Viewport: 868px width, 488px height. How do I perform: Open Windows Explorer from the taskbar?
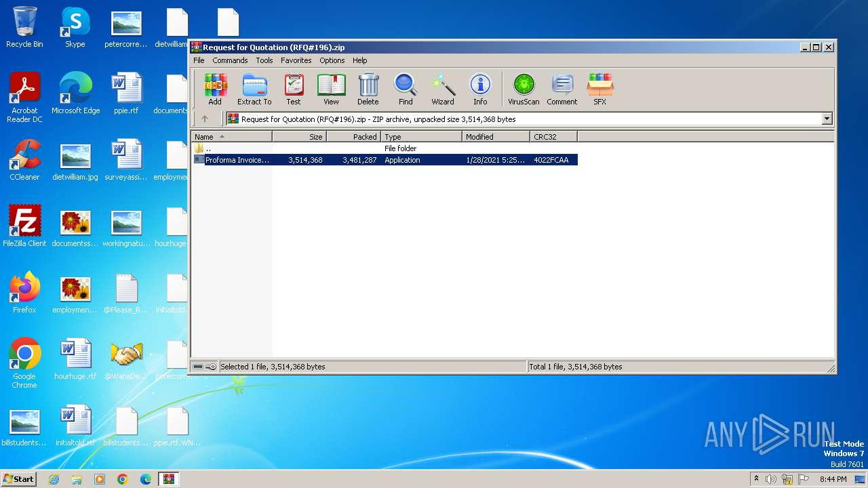(77, 479)
